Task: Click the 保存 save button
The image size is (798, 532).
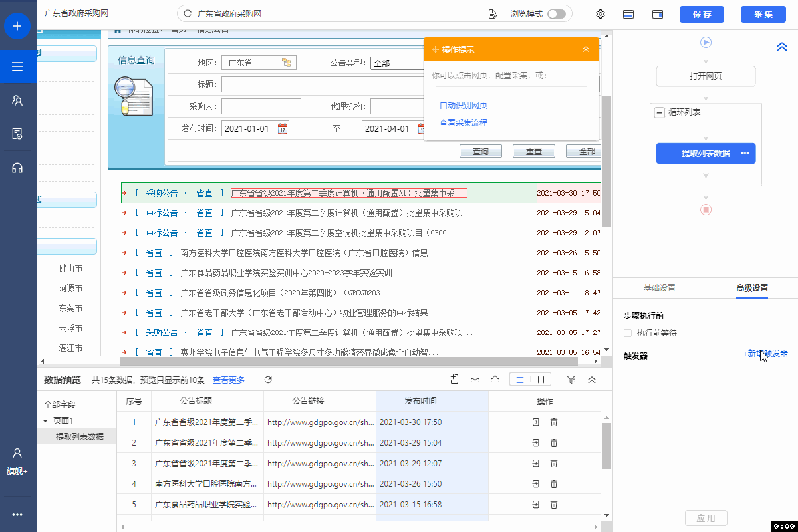Action: pos(702,14)
